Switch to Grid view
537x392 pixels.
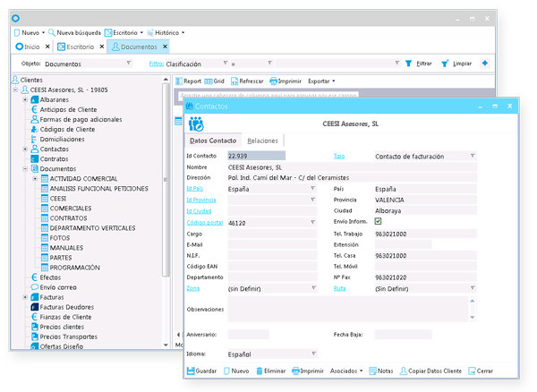click(215, 81)
